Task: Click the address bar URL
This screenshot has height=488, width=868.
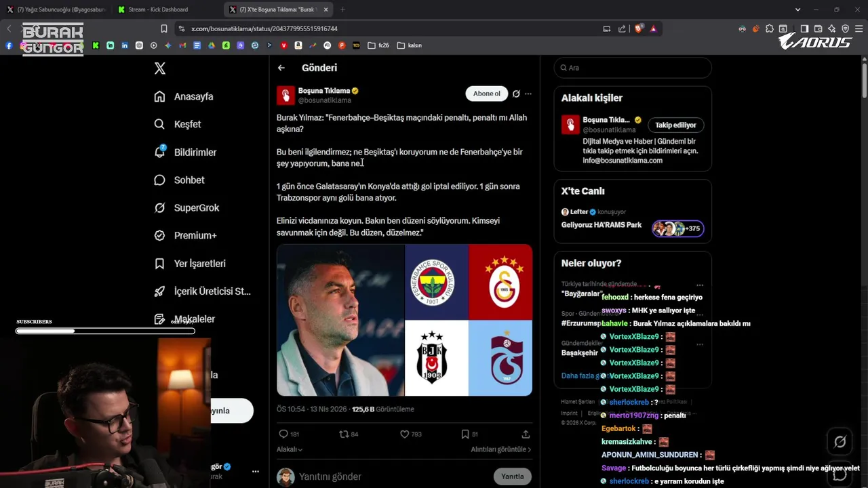Action: 264,28
